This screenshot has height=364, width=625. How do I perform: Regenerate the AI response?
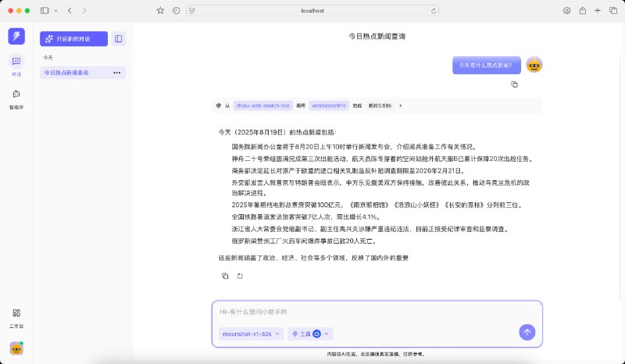pyautogui.click(x=240, y=276)
